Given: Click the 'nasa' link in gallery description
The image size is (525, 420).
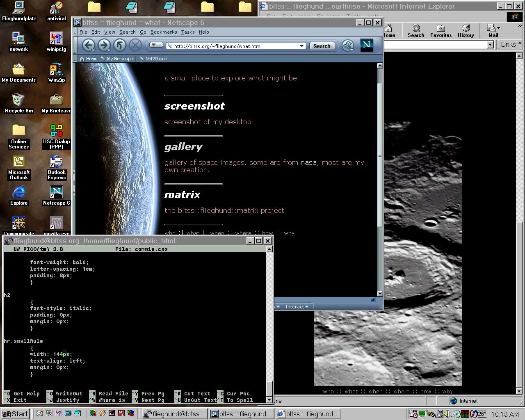Looking at the screenshot, I should point(308,163).
